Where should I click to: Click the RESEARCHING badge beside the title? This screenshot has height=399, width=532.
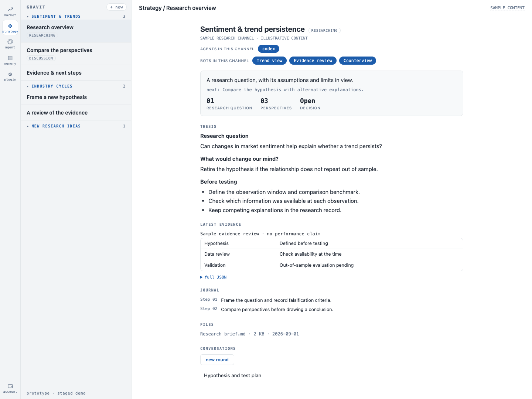pyautogui.click(x=324, y=31)
